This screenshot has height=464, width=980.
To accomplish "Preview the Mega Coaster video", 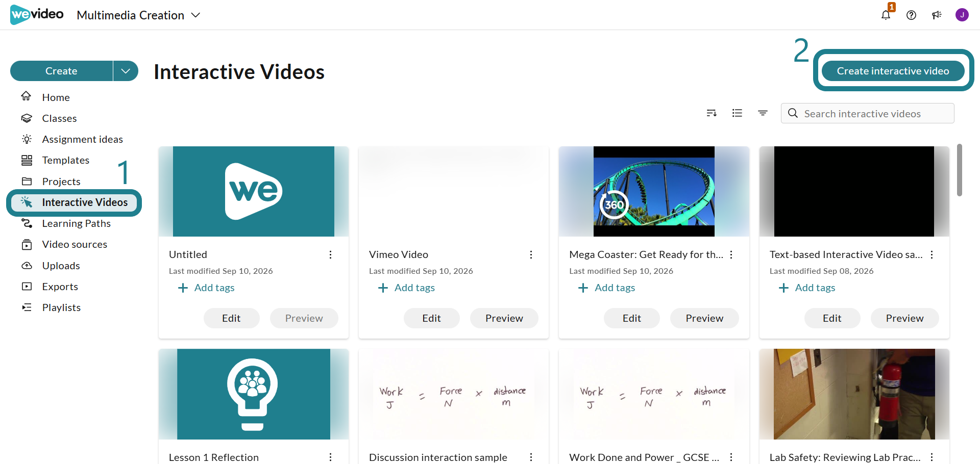I will [x=704, y=318].
